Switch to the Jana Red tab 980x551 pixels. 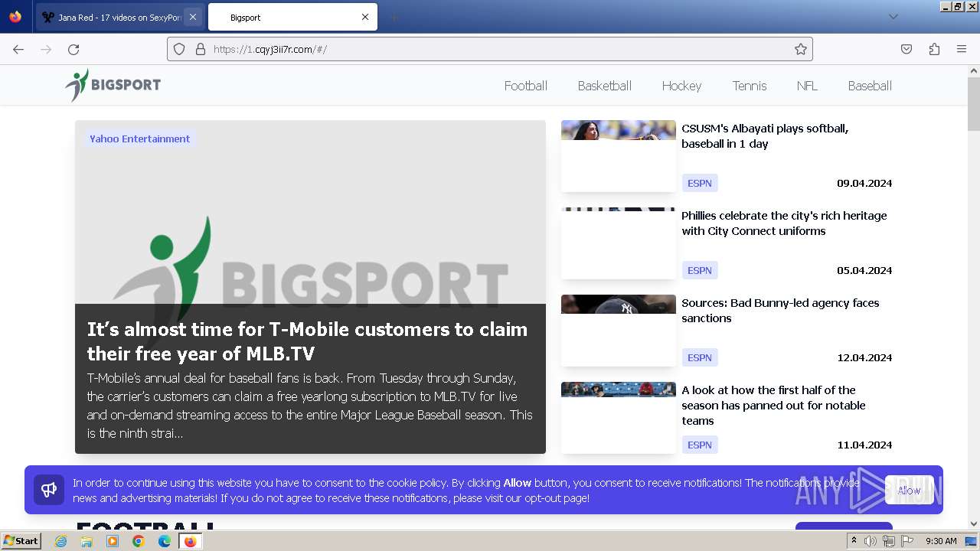119,17
